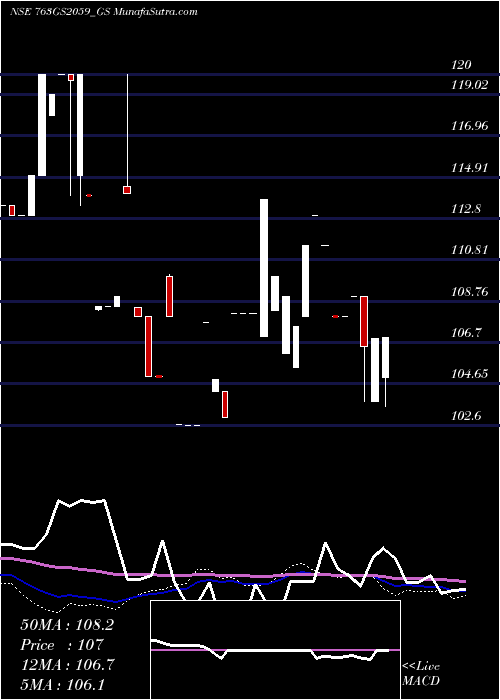This screenshot has height=700, width=500.
Task: Click the NSE 768GS2059_GS MunafaSutra.com title text
Action: [x=104, y=12]
